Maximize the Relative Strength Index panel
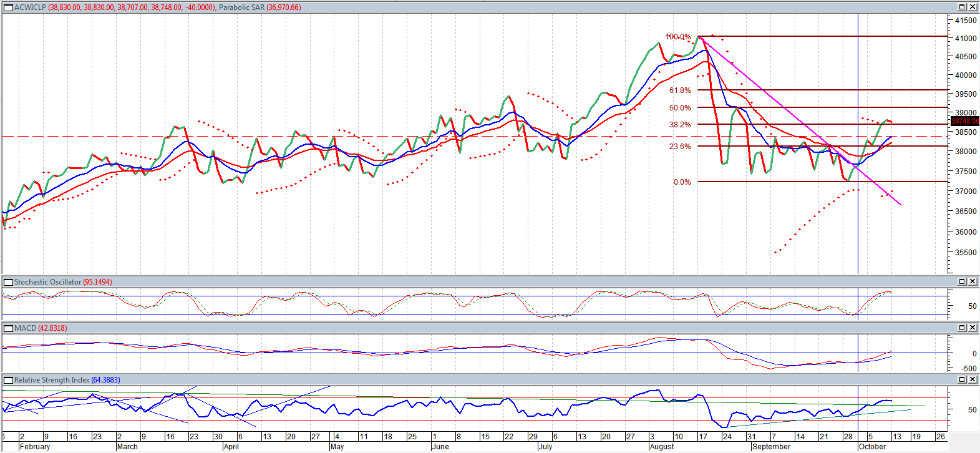980x453 pixels. 962,380
